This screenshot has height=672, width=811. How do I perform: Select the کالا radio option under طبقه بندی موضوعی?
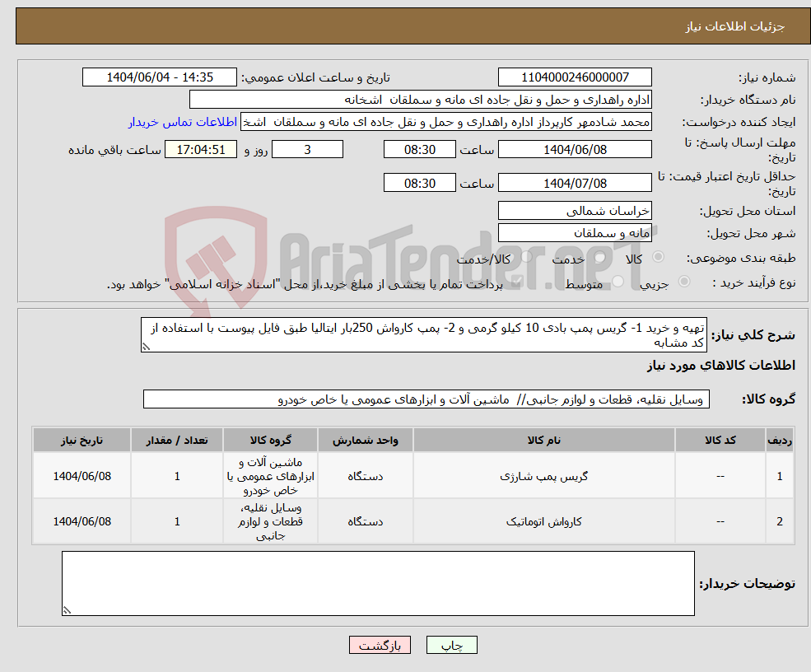[659, 258]
